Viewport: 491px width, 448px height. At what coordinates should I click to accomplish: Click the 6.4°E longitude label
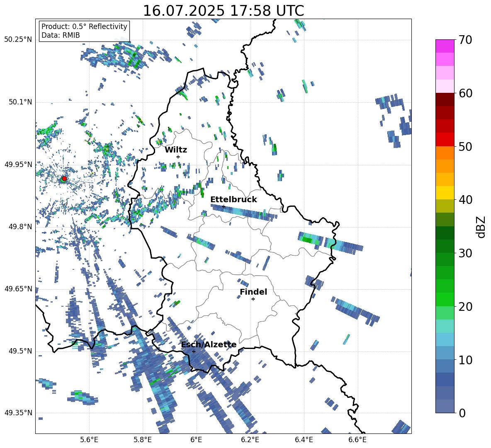coord(304,440)
